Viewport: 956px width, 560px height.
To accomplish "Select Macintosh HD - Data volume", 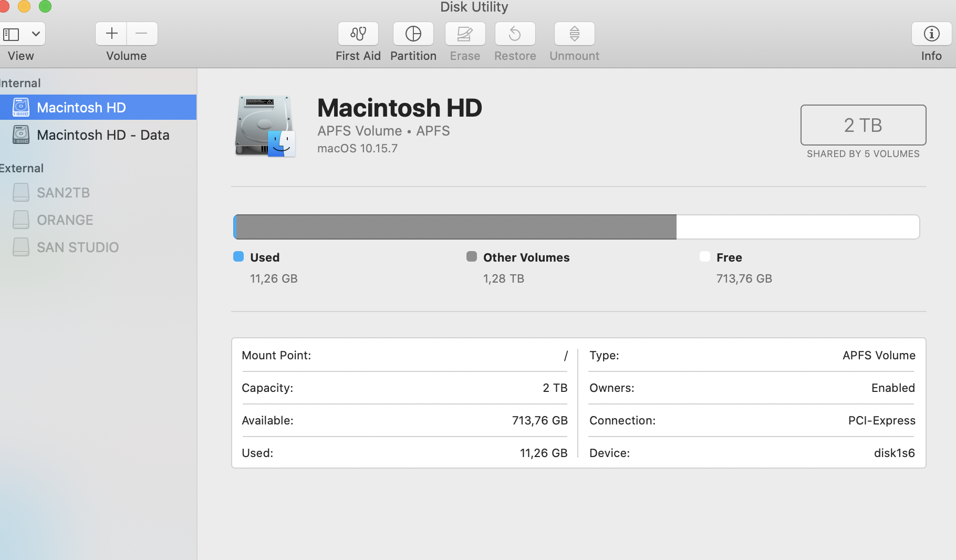I will pyautogui.click(x=98, y=134).
